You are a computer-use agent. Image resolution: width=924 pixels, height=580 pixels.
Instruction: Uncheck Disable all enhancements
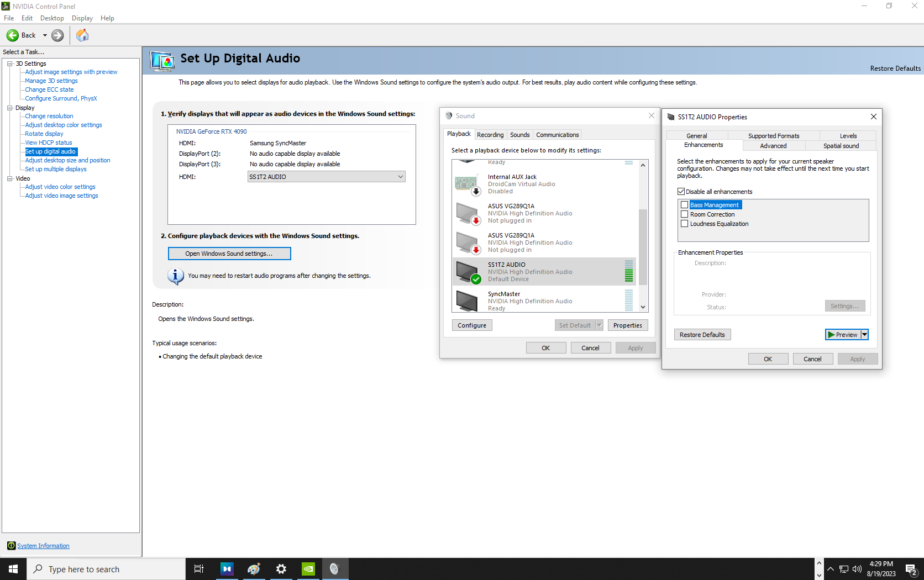click(681, 192)
